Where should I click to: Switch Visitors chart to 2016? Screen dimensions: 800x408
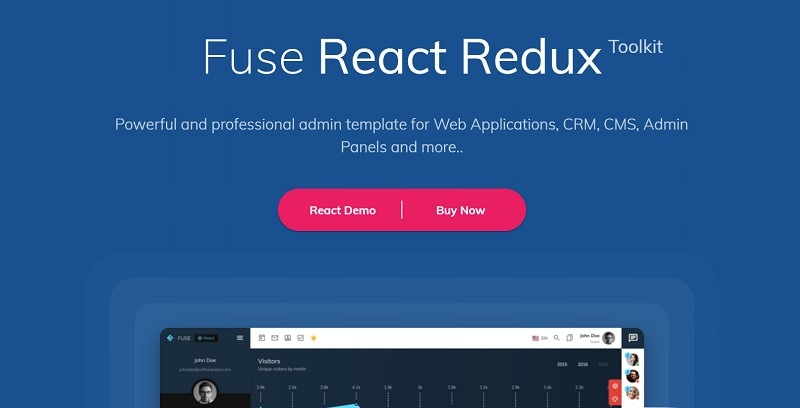pos(583,365)
